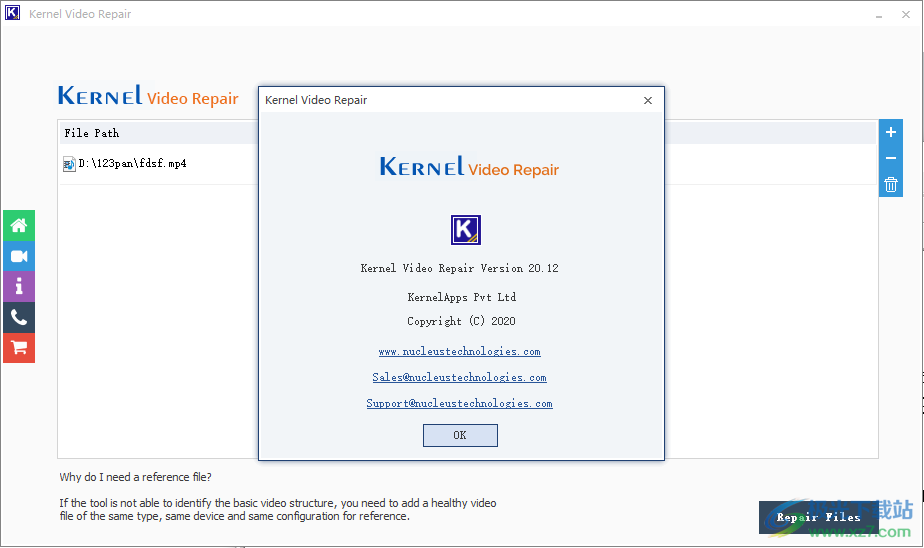Click the phone contact sidebar icon
The image size is (924, 548).
[x=19, y=318]
